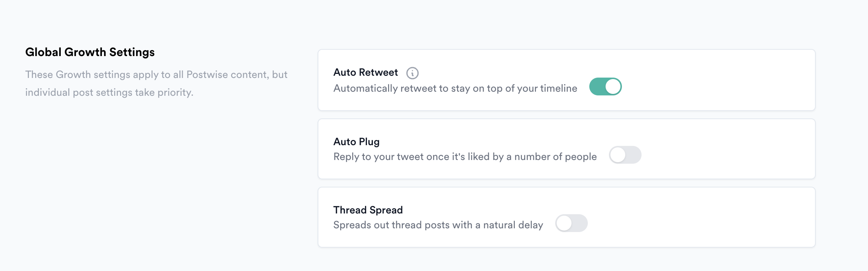The width and height of the screenshot is (868, 271).
Task: Click the Auto Retweet title text
Action: pyautogui.click(x=365, y=72)
